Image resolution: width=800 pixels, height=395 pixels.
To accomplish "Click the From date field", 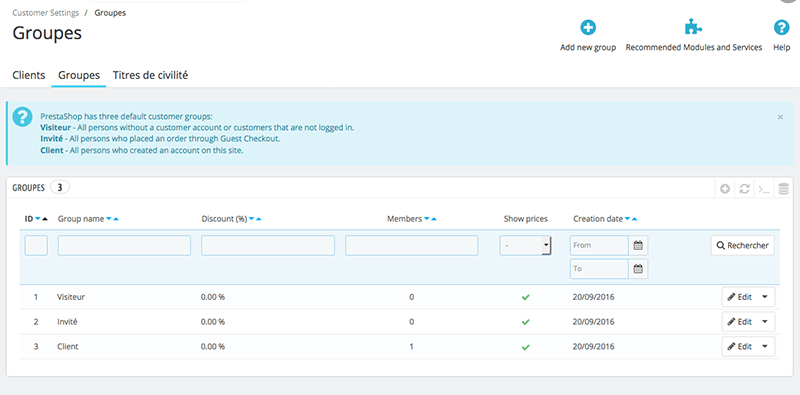I will (x=599, y=245).
